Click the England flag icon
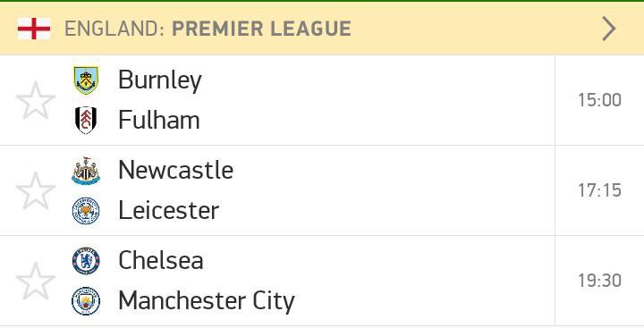Screen dimensions: 644x328 pos(34,29)
